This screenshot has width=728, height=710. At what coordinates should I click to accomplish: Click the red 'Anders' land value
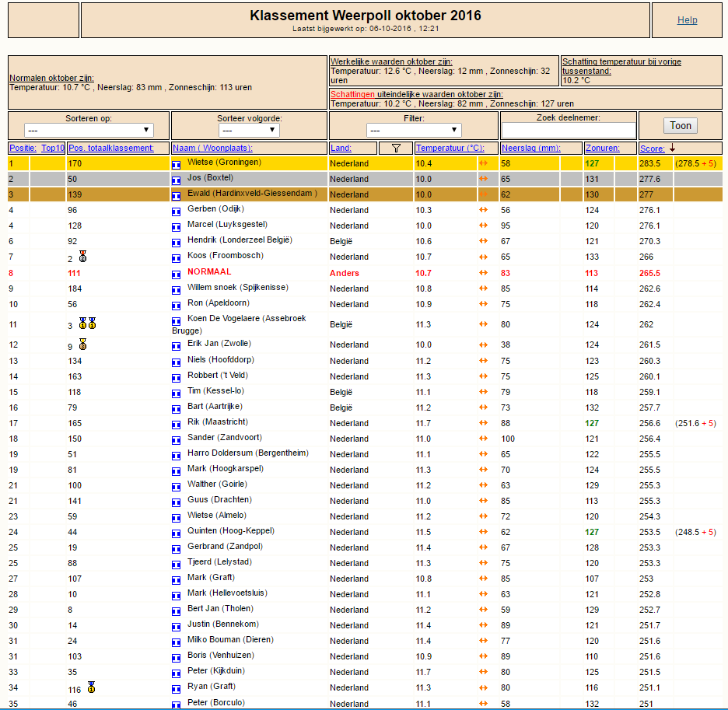345,273
